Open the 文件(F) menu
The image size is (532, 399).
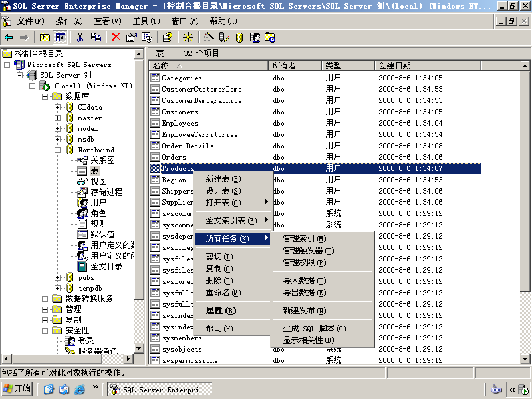[x=31, y=21]
